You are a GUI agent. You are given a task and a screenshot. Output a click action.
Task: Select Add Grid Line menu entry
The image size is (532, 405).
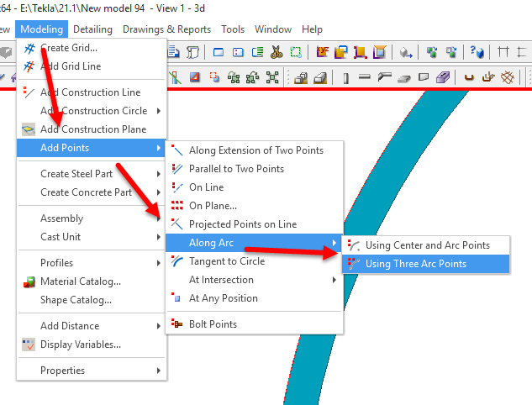[x=92, y=66]
